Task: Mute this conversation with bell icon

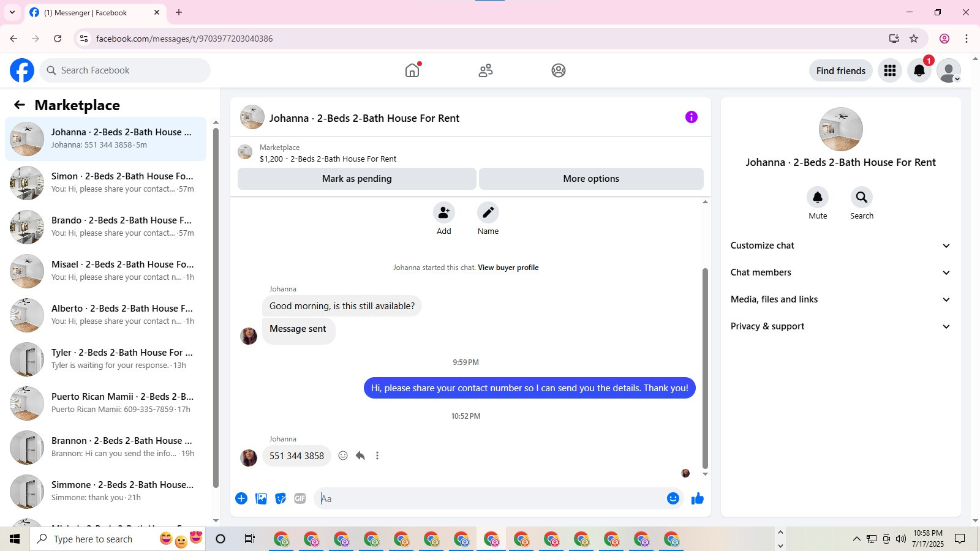Action: pyautogui.click(x=818, y=197)
